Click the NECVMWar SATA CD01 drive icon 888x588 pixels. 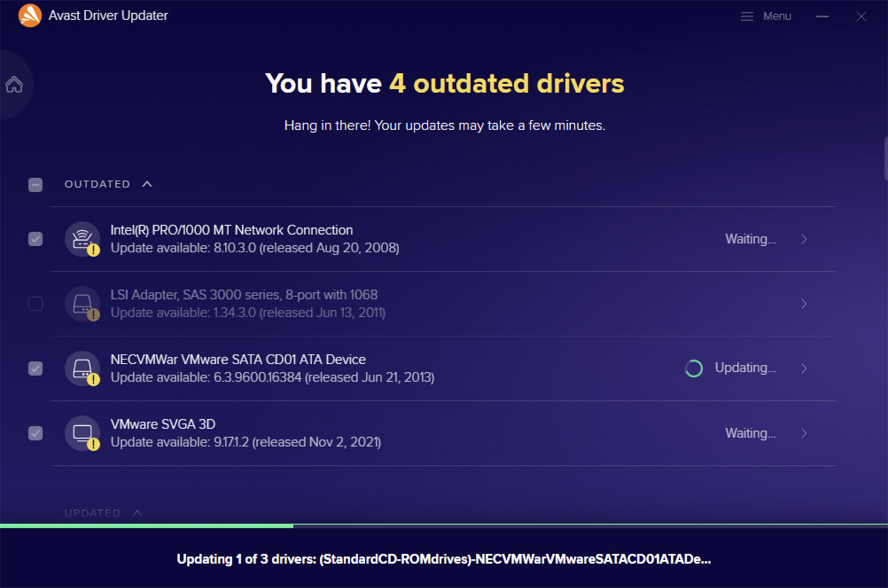[x=82, y=368]
